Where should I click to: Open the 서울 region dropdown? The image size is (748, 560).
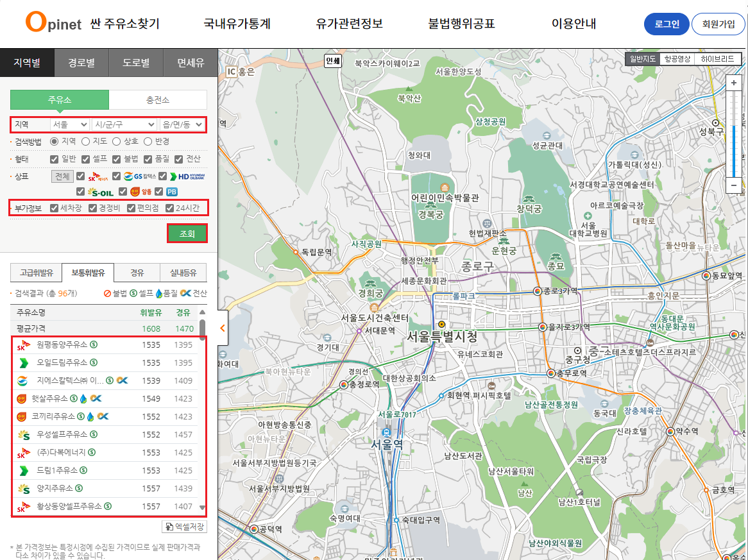pos(70,124)
